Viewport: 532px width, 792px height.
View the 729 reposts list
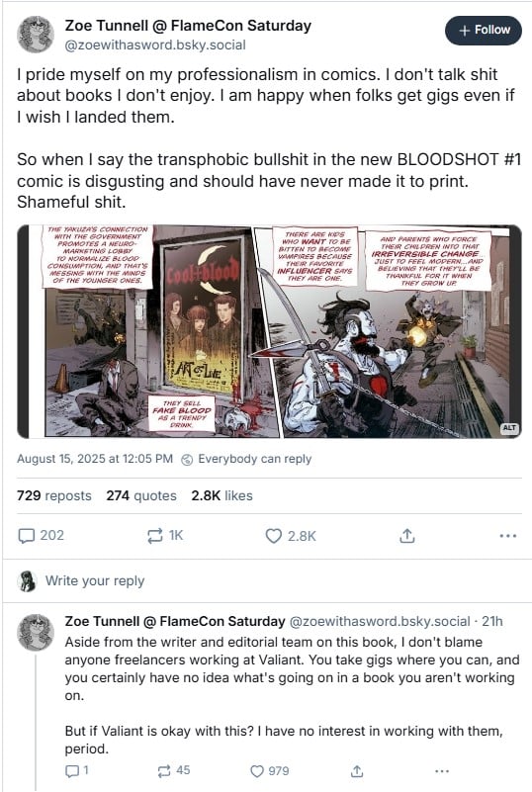point(54,495)
